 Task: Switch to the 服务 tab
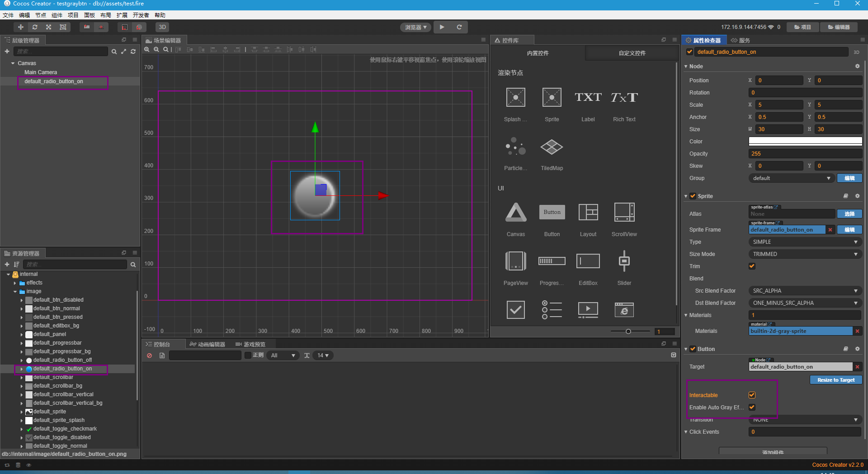pos(741,40)
